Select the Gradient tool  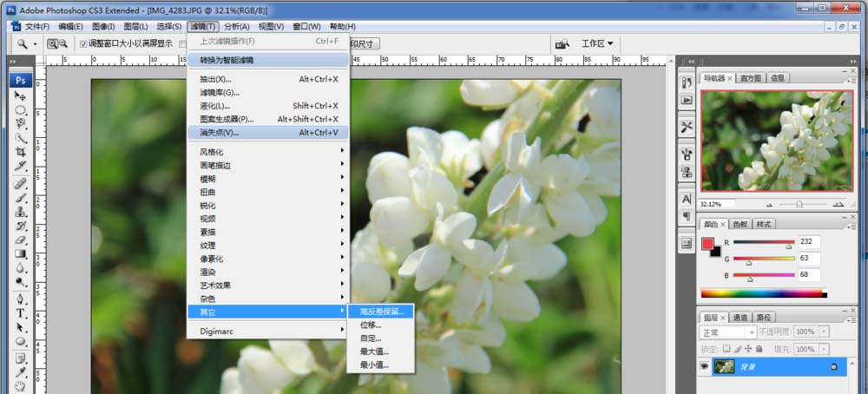21,254
